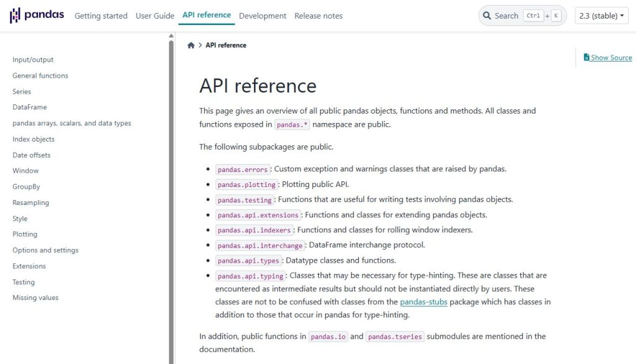Follow the pandas-stubs link
Screen dimensions: 636x364
coord(424,302)
